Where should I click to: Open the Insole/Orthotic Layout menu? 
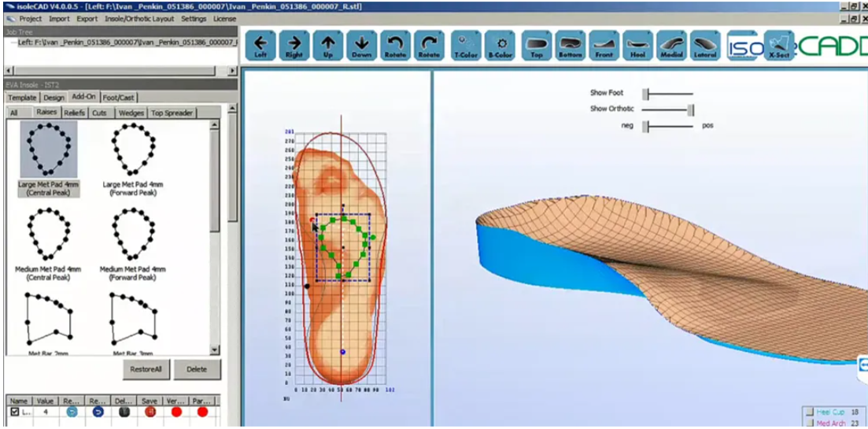(139, 18)
